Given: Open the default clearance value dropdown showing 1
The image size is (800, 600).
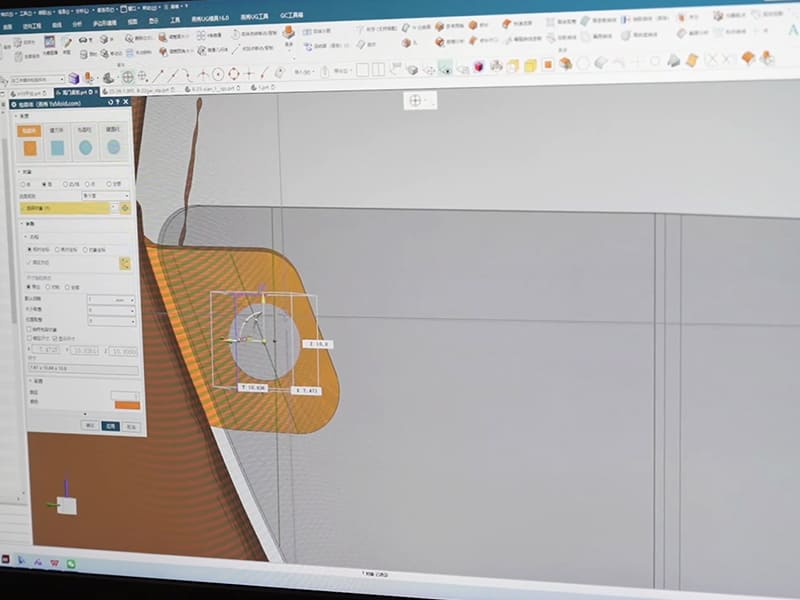Looking at the screenshot, I should click(x=111, y=299).
